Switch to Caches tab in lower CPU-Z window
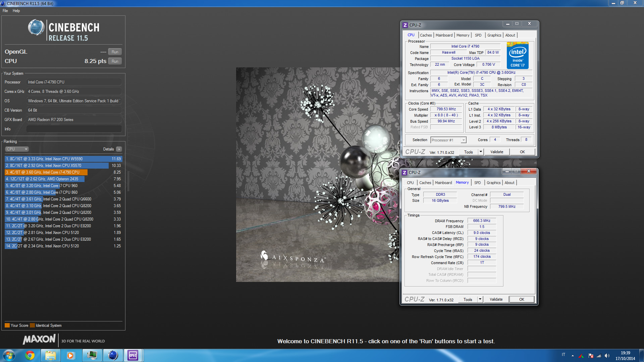This screenshot has height=362, width=644. tap(425, 183)
